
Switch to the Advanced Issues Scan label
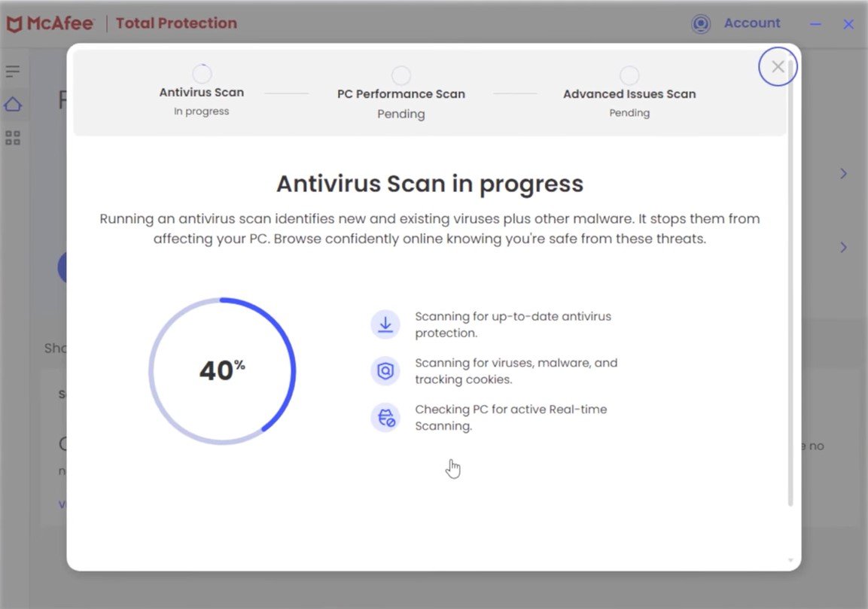coord(629,94)
